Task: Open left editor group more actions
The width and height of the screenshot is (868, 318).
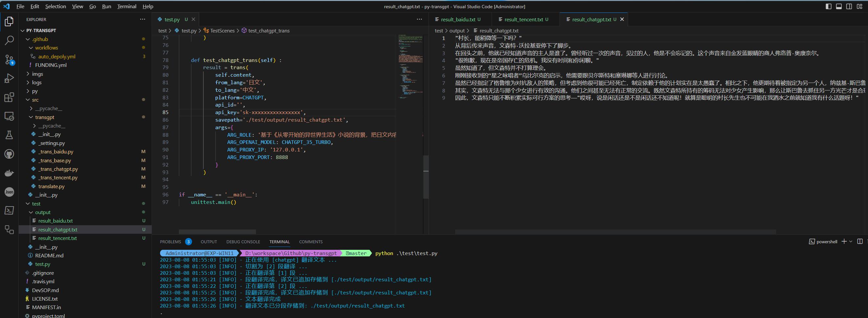Action: 419,20
